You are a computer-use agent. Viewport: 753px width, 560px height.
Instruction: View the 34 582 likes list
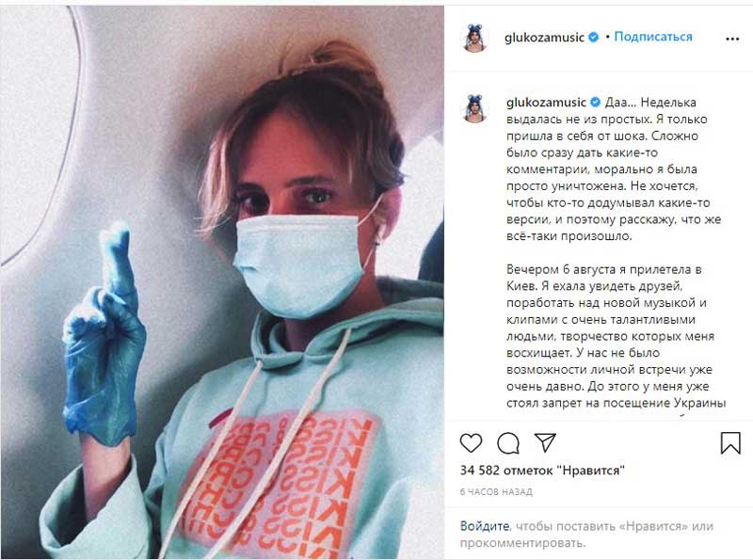tap(542, 471)
